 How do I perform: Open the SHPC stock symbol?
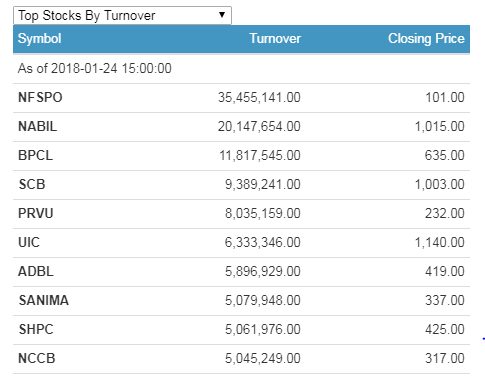click(36, 329)
